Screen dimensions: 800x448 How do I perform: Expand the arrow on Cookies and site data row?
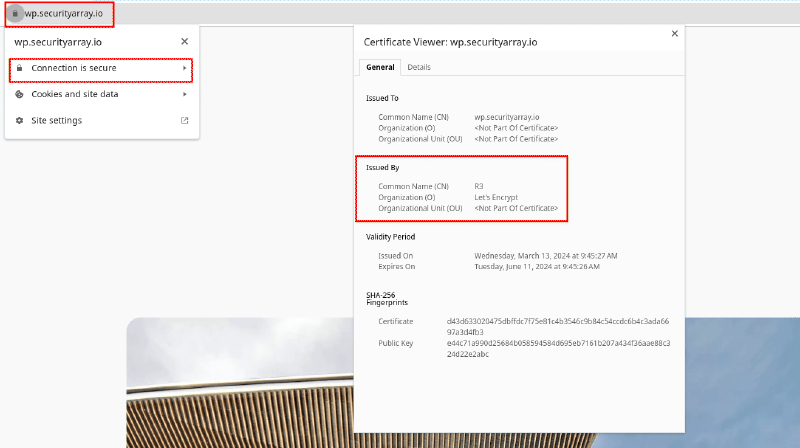pos(185,94)
